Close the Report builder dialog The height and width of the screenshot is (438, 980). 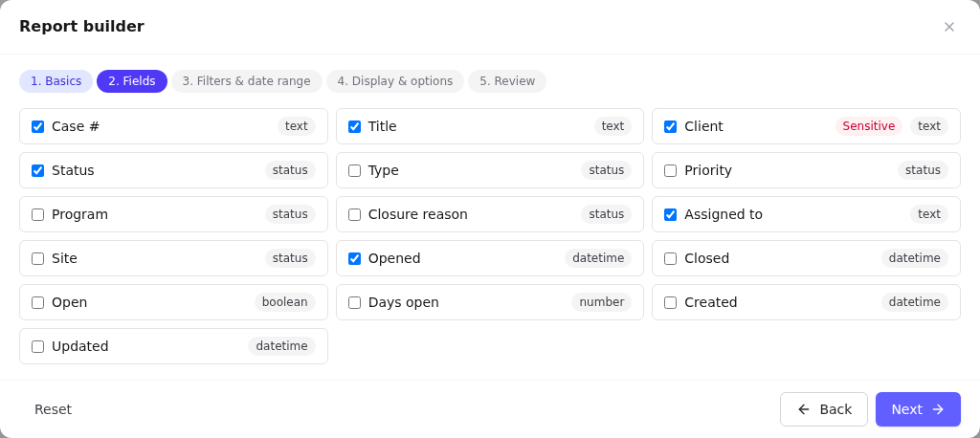(948, 27)
